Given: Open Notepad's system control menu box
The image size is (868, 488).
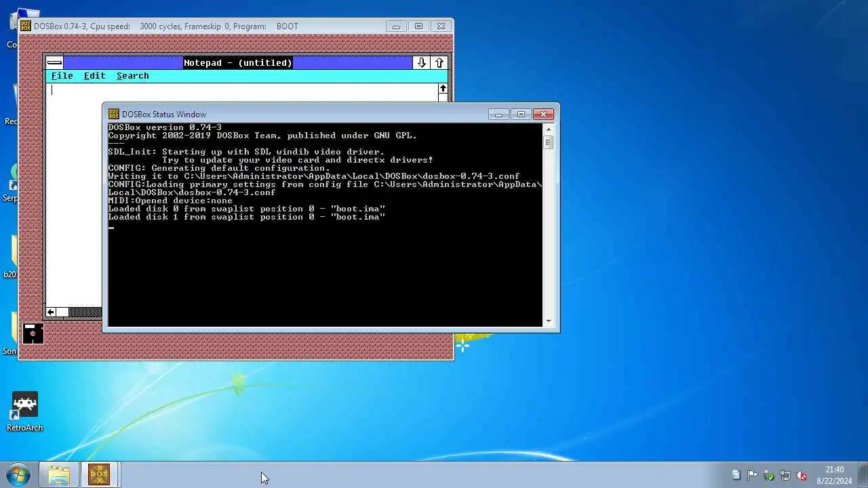Looking at the screenshot, I should 55,62.
